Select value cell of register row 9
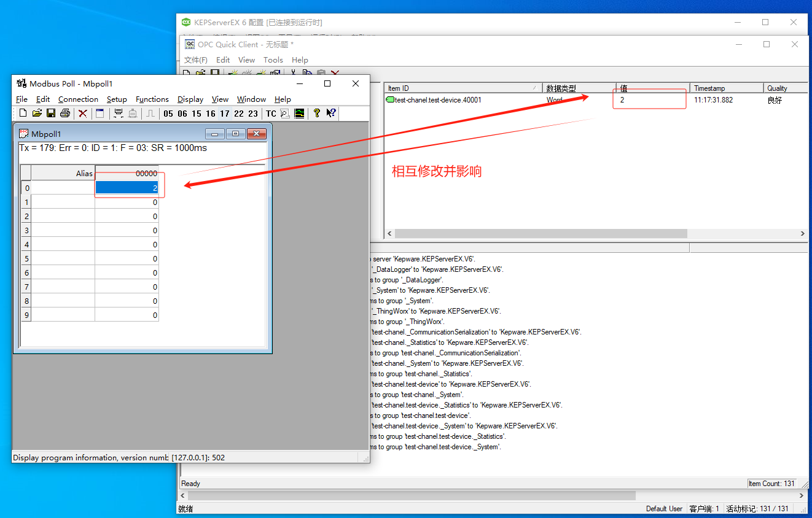Image resolution: width=812 pixels, height=518 pixels. pyautogui.click(x=127, y=315)
